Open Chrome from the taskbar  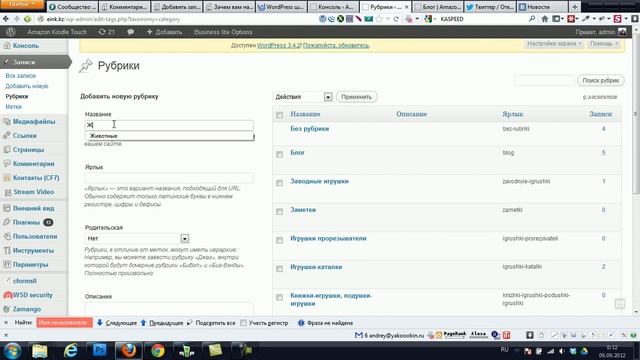pos(158,351)
